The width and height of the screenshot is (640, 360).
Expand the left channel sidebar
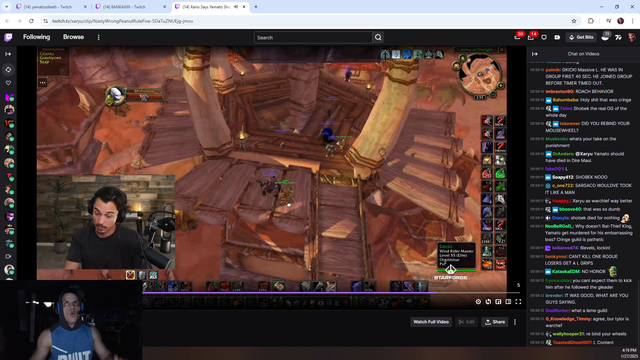8,54
